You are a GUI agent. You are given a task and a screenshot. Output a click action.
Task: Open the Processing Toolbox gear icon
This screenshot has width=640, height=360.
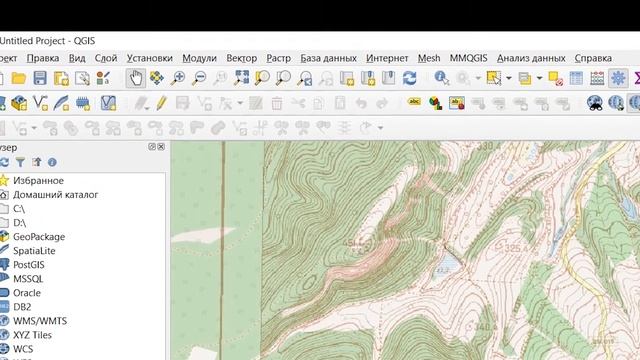tap(618, 78)
